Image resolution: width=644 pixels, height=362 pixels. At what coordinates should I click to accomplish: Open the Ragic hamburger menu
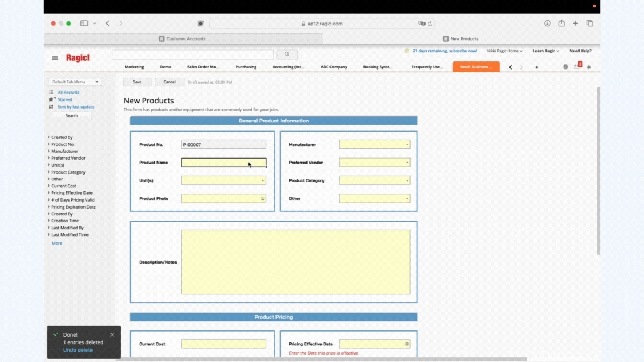click(55, 58)
